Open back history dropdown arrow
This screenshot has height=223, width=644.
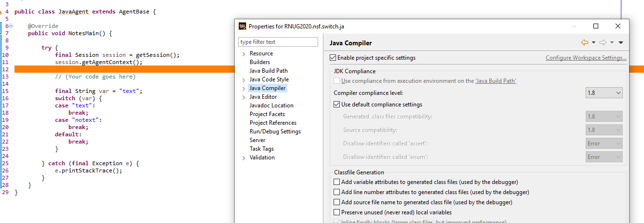[x=593, y=43]
